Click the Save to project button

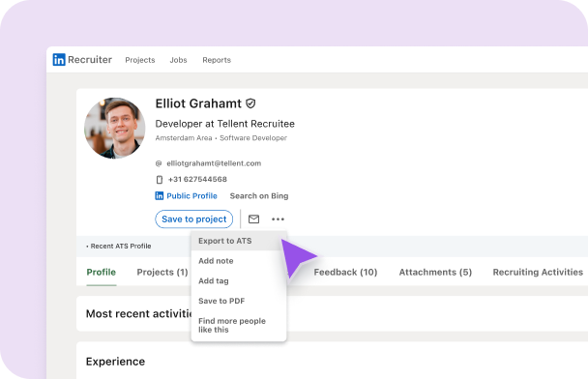point(193,219)
